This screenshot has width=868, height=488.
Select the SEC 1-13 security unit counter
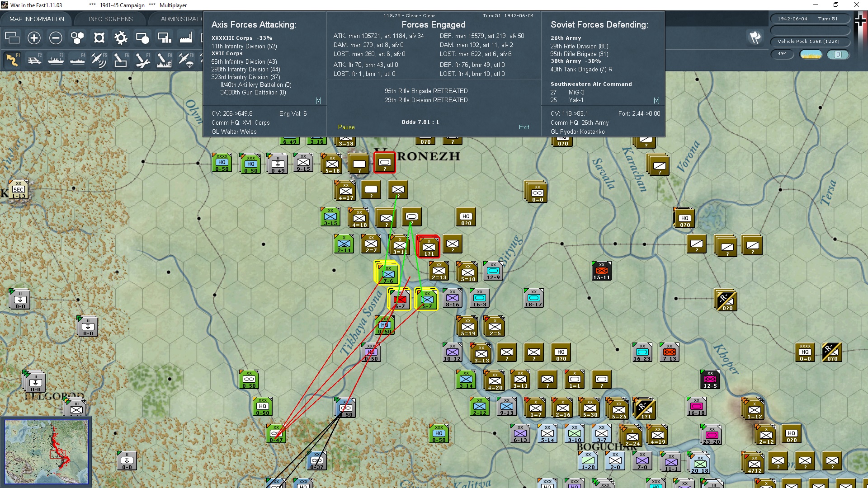[19, 190]
